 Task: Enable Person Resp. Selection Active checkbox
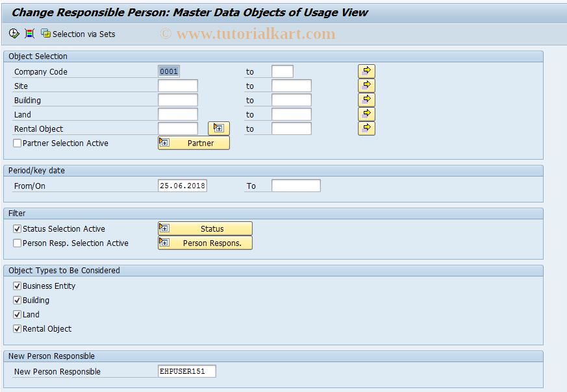pyautogui.click(x=17, y=243)
